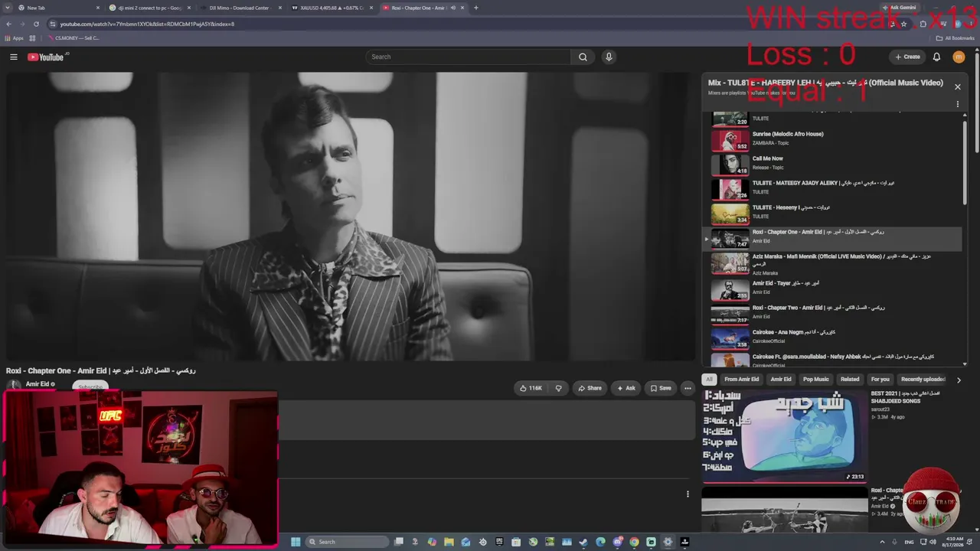
Task: Dislike the Roxi video
Action: coord(558,388)
